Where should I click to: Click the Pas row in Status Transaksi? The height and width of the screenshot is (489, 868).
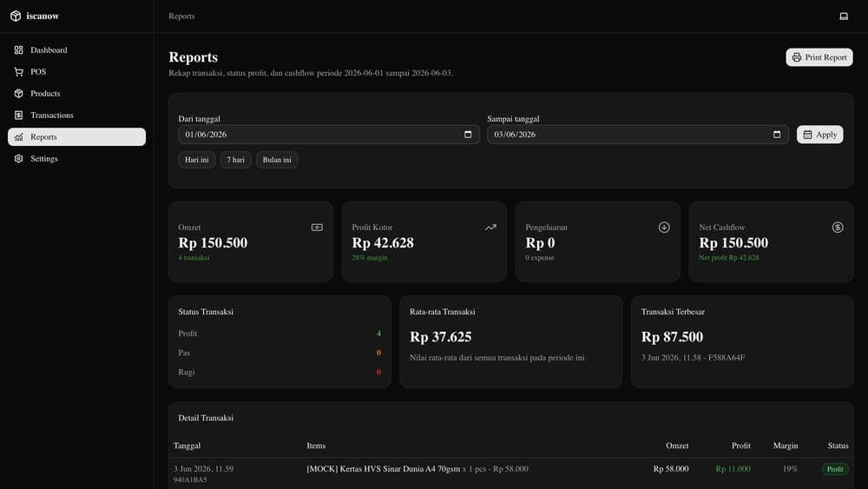(279, 353)
